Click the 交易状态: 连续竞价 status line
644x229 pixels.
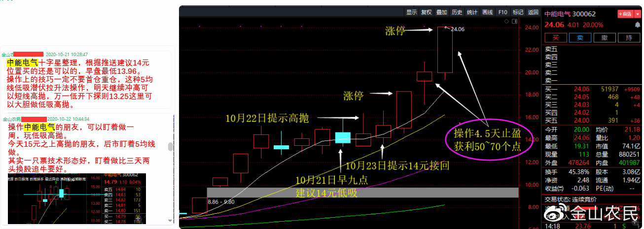(x=570, y=199)
